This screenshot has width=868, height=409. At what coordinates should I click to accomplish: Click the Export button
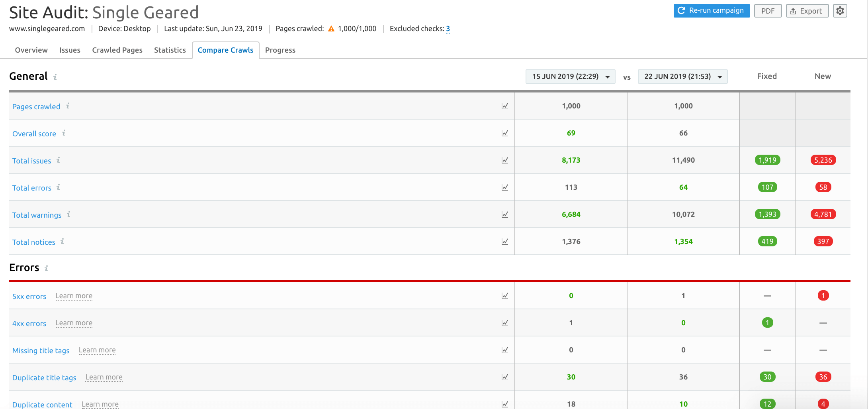pyautogui.click(x=807, y=11)
